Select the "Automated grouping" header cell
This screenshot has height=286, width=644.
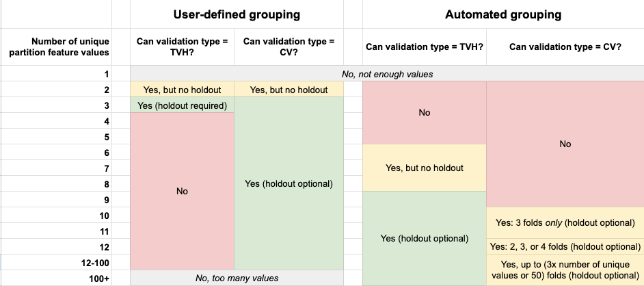click(x=503, y=14)
